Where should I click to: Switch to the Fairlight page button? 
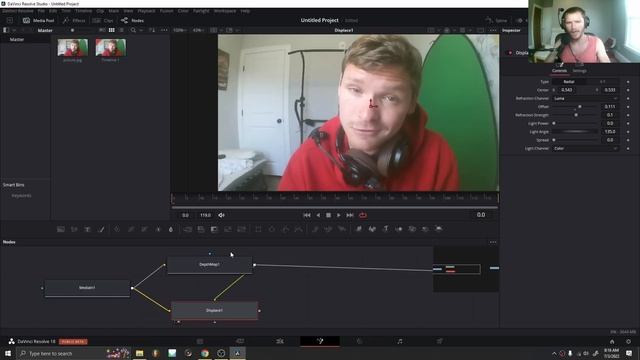(400, 341)
